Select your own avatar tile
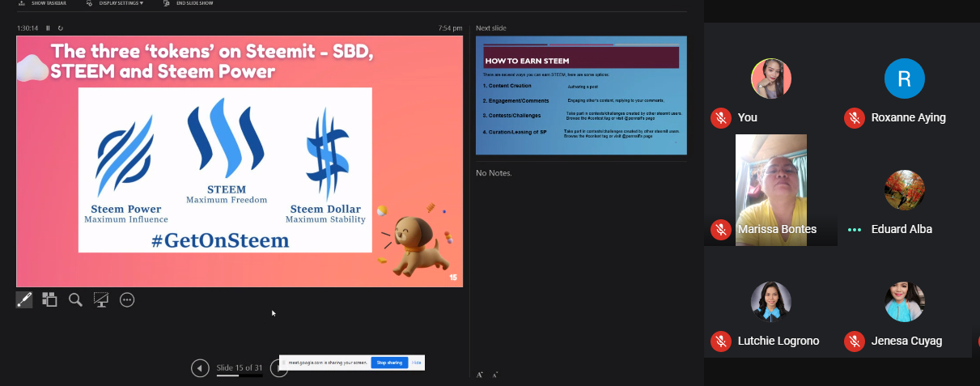Viewport: 980px width, 386px height. click(x=771, y=78)
